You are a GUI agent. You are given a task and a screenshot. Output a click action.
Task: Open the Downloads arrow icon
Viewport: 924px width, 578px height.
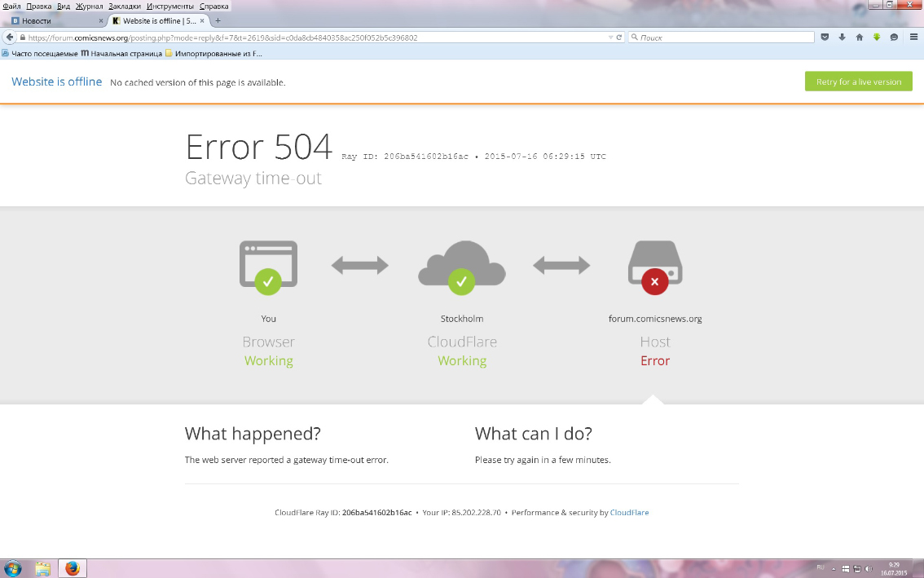click(842, 38)
